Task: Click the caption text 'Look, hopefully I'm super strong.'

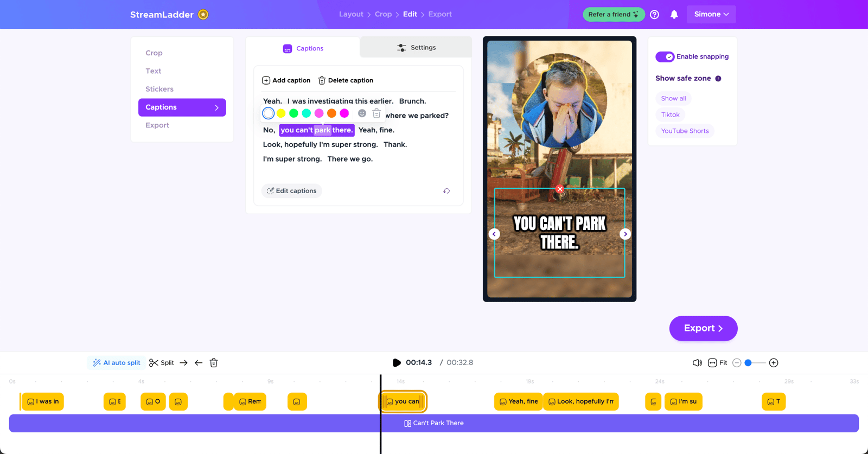Action: (321, 145)
